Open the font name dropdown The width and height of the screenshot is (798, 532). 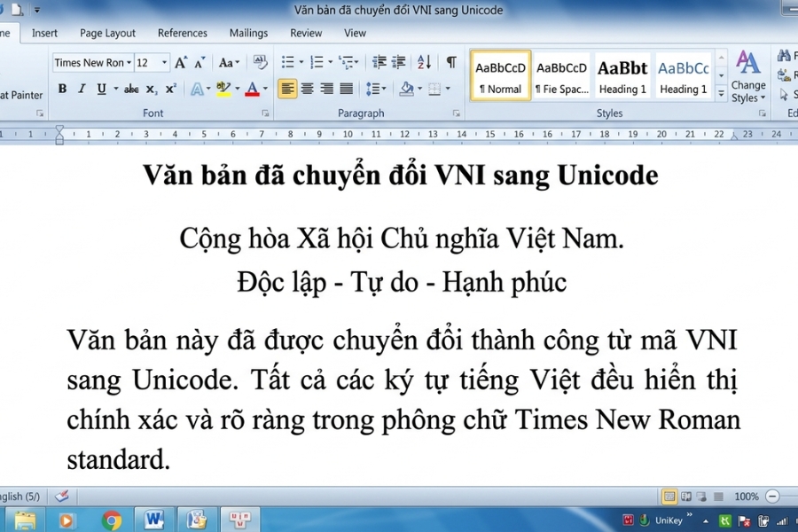[x=130, y=62]
